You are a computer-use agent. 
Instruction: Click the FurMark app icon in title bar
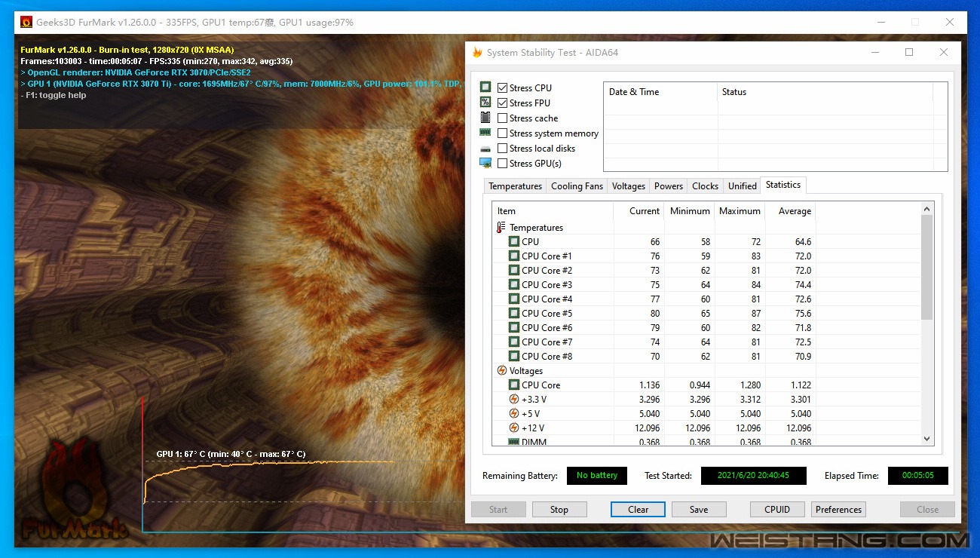click(26, 22)
